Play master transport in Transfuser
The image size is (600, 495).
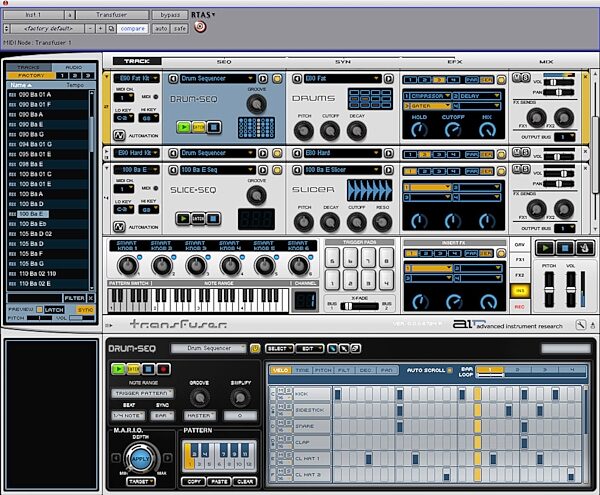click(546, 248)
